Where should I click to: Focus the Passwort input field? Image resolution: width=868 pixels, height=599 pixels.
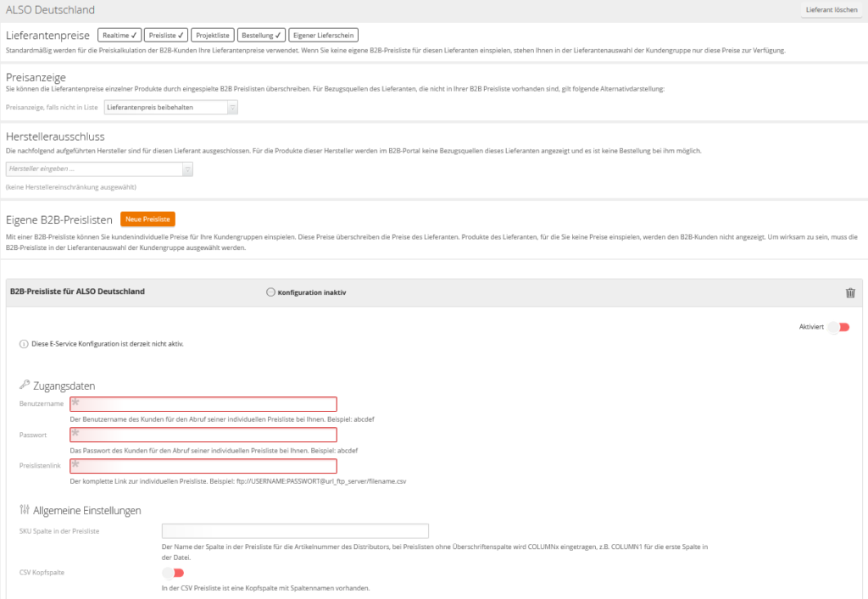click(x=203, y=435)
